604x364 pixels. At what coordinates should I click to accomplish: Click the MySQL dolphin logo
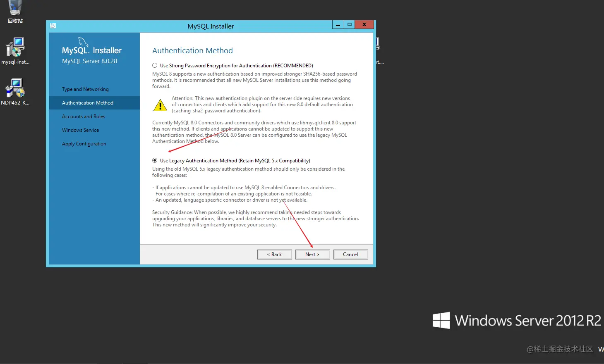[83, 42]
